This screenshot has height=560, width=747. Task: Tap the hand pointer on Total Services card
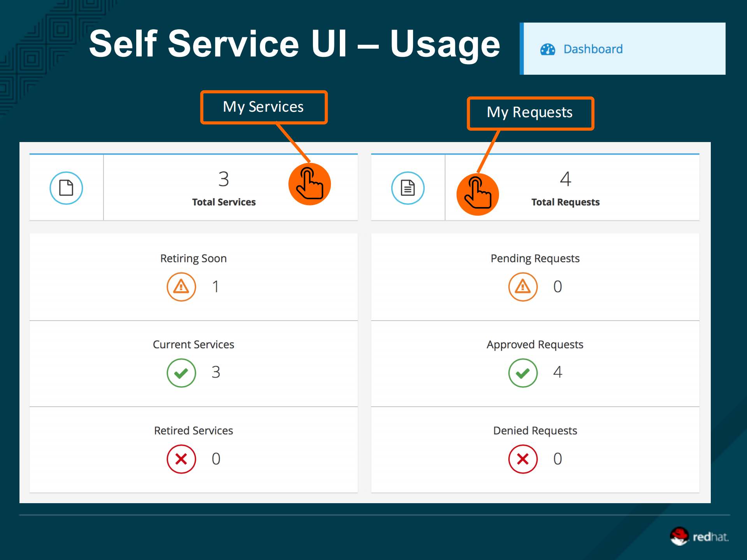pyautogui.click(x=309, y=184)
